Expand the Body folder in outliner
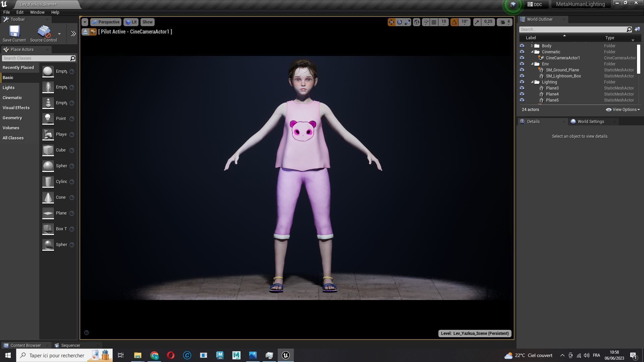 (532, 46)
